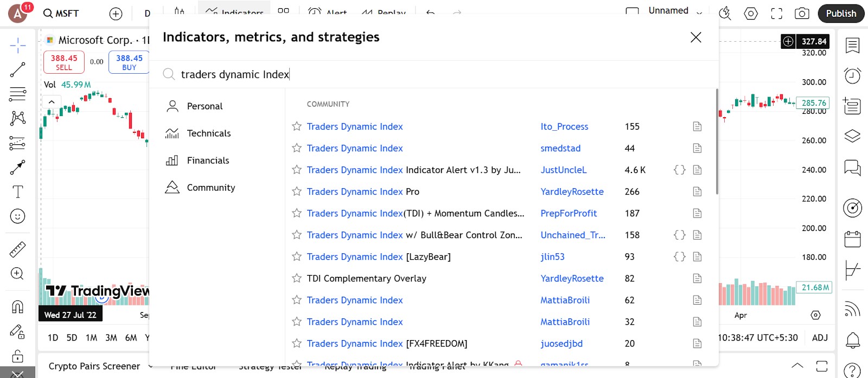
Task: Add Traders Dynamic Index Indicator Alert v1.3
Action: [413, 170]
